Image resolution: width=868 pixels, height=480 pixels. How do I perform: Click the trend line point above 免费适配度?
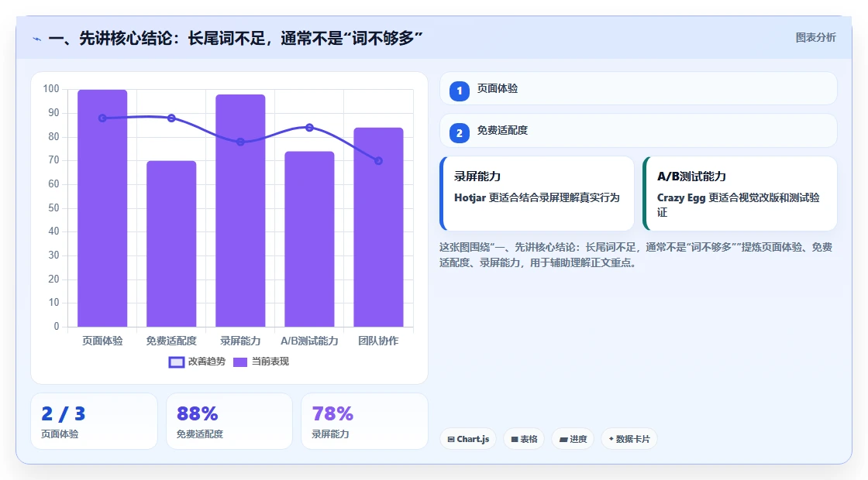click(171, 118)
